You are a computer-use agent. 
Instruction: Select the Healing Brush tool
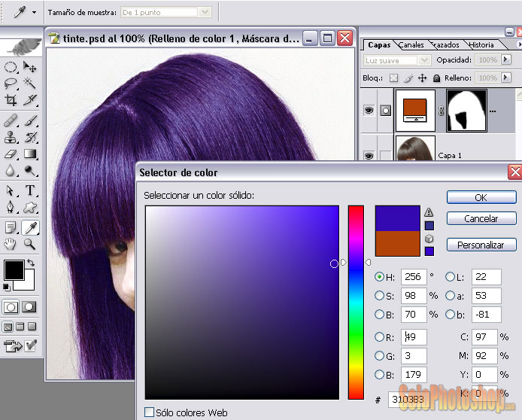[x=11, y=120]
